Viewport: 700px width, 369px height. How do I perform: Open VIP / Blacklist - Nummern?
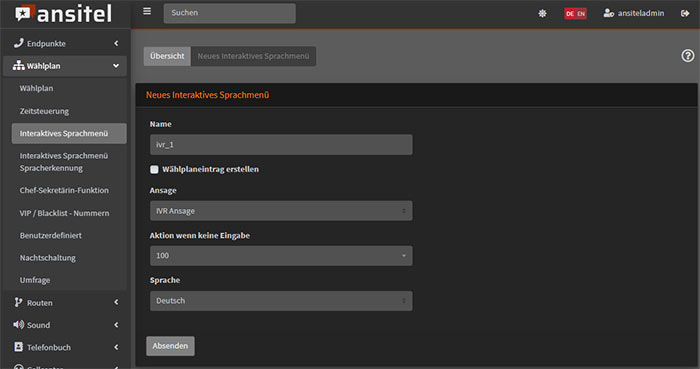click(64, 213)
